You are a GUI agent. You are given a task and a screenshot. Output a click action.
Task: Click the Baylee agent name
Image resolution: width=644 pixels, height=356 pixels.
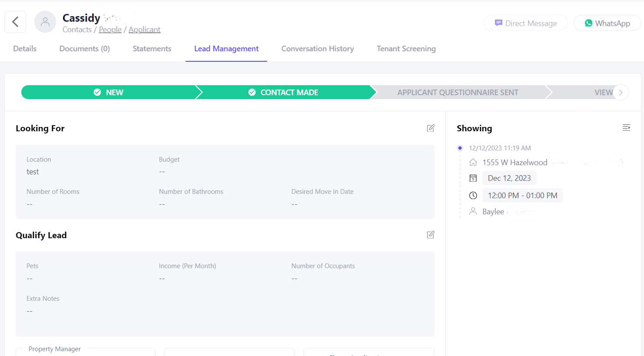coord(493,212)
